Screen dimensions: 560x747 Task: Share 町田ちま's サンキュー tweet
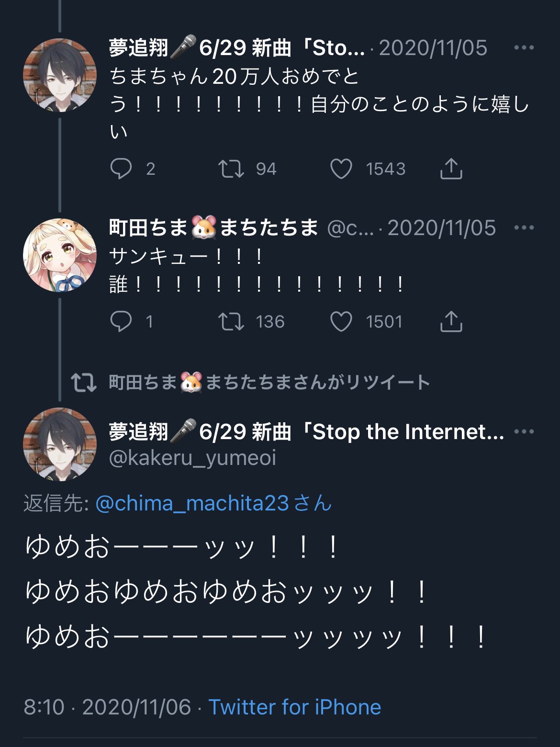click(451, 321)
